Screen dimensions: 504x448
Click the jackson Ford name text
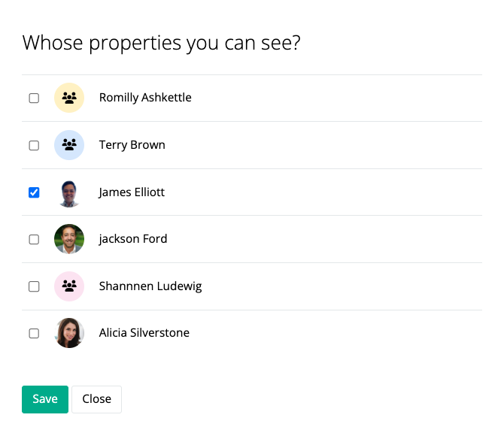point(133,239)
